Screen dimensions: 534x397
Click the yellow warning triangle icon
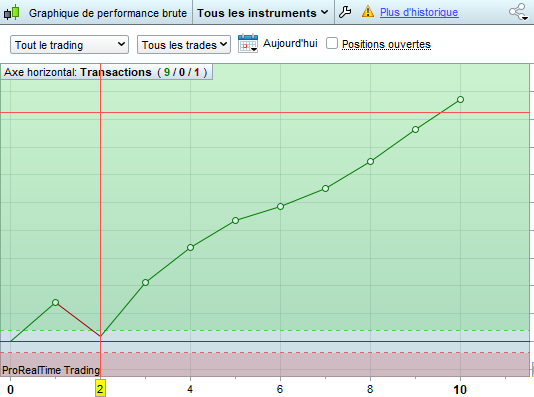pos(368,12)
